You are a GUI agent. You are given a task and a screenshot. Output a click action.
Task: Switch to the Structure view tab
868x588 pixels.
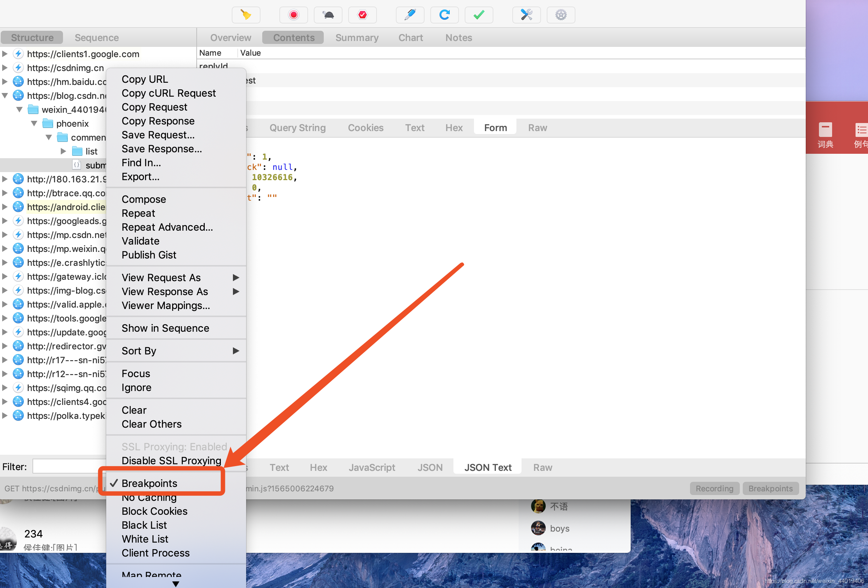tap(32, 38)
